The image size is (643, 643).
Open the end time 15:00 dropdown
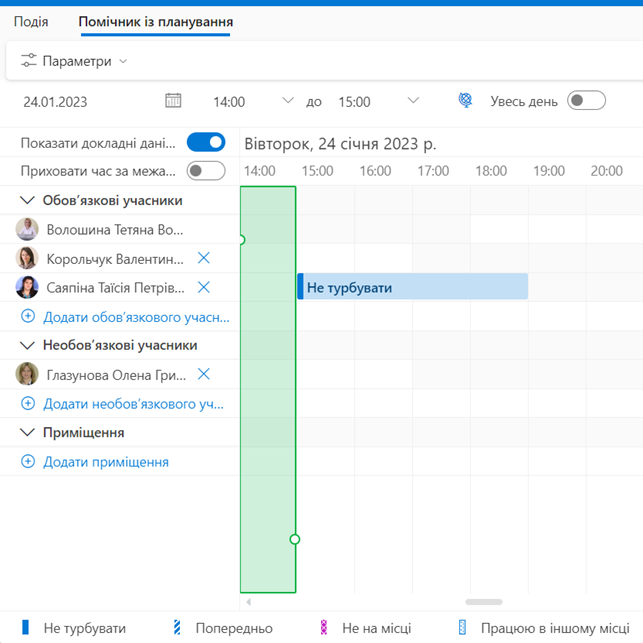pos(413,101)
